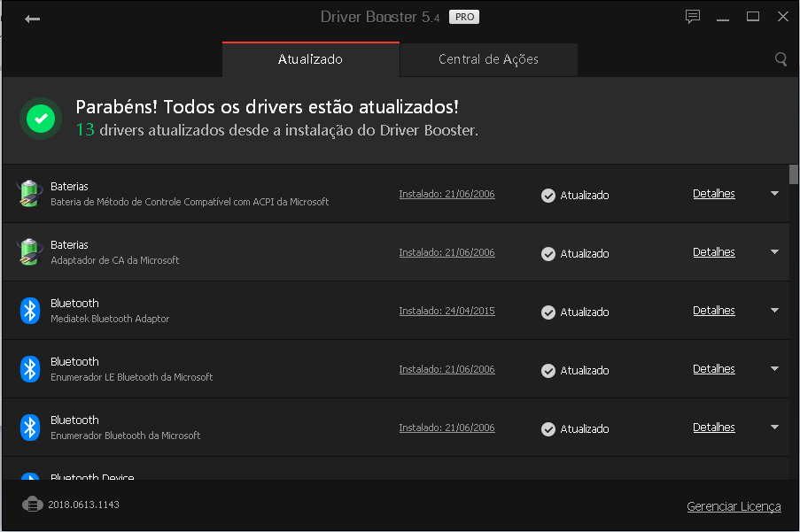Minimize the Driver Booster window
The image size is (800, 532).
coord(722,18)
